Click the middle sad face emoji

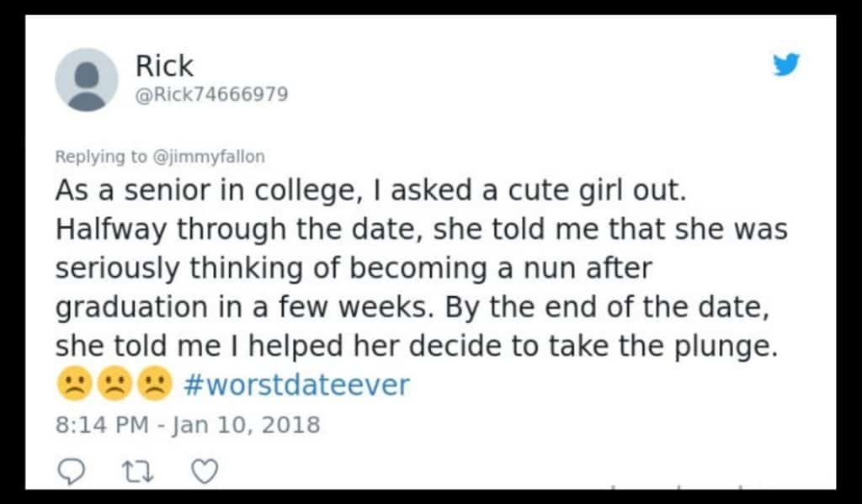click(112, 385)
